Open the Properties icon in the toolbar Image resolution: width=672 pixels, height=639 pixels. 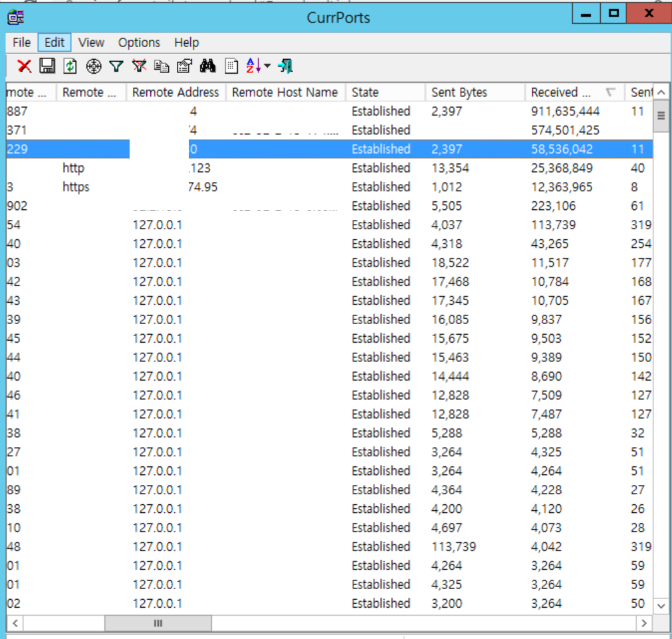[185, 66]
